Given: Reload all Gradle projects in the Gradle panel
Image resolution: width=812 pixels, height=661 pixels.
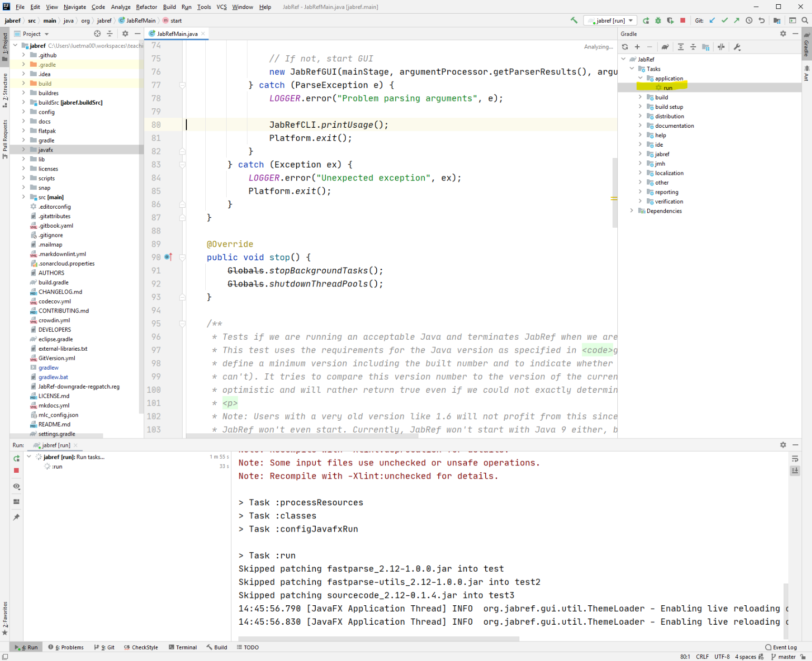Looking at the screenshot, I should point(625,47).
